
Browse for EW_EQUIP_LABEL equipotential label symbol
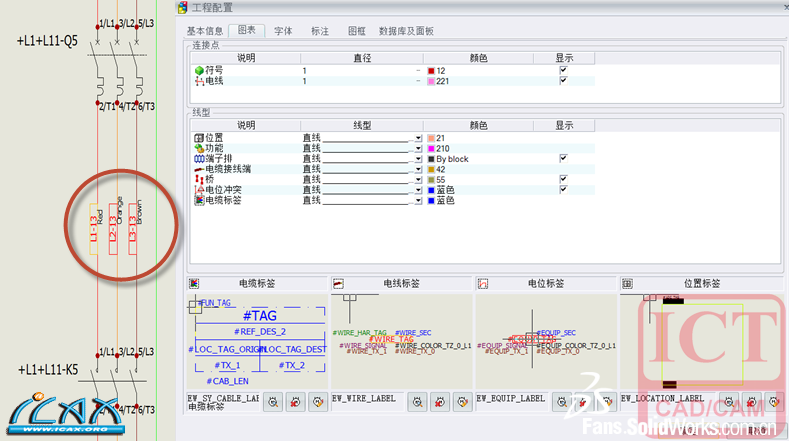(562, 402)
